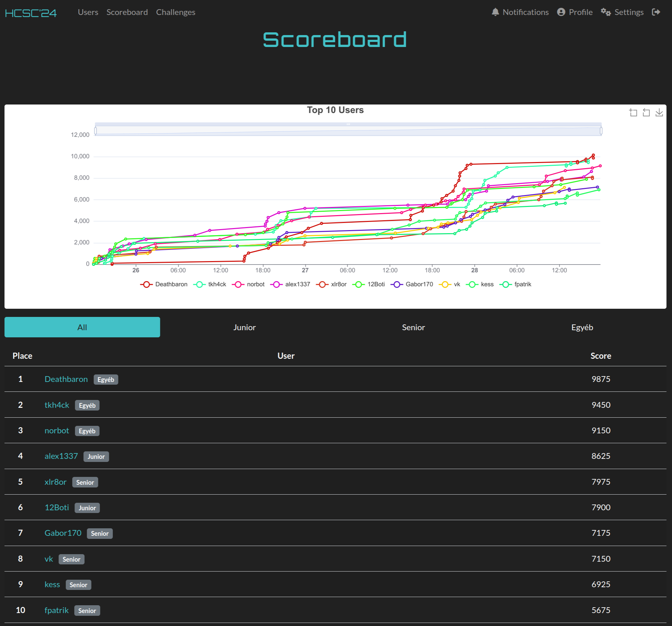Screen dimensions: 672x626
Task: Toggle Deathbaron series in chart legend
Action: (x=164, y=284)
